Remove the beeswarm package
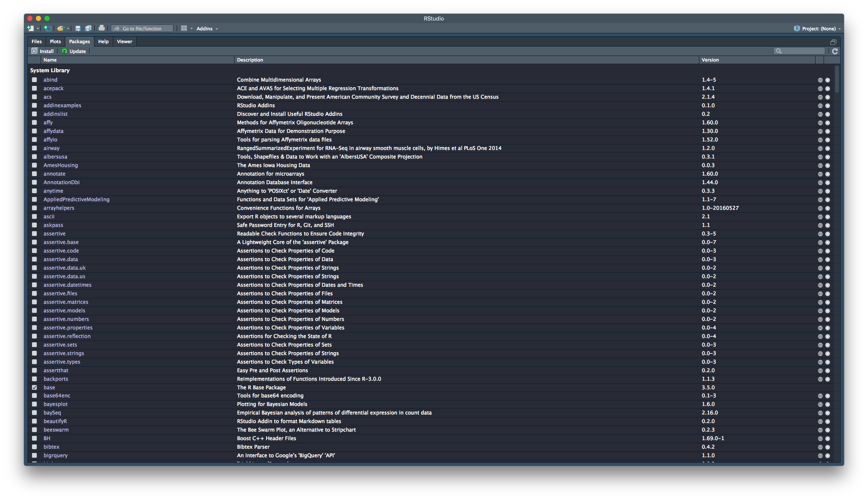 coord(827,430)
